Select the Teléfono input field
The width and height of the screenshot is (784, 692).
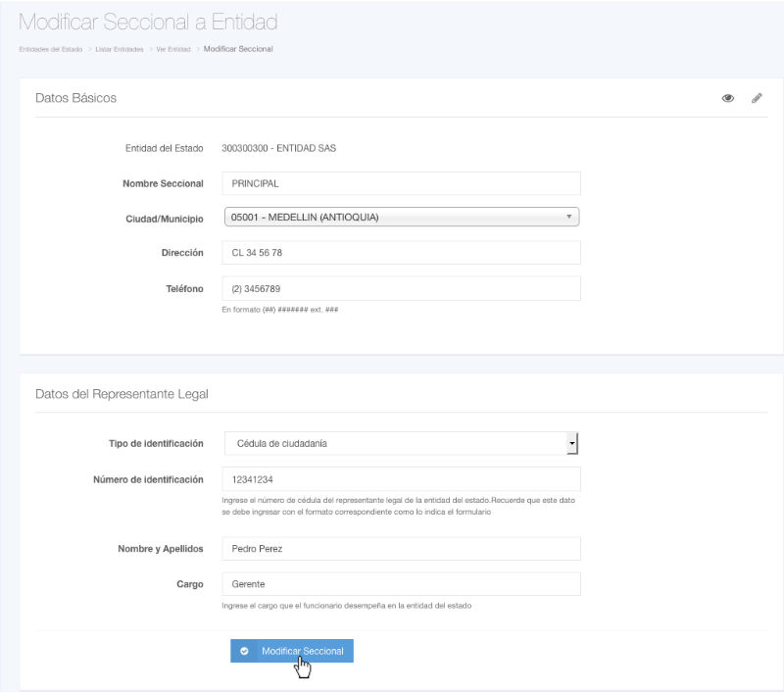(x=402, y=288)
